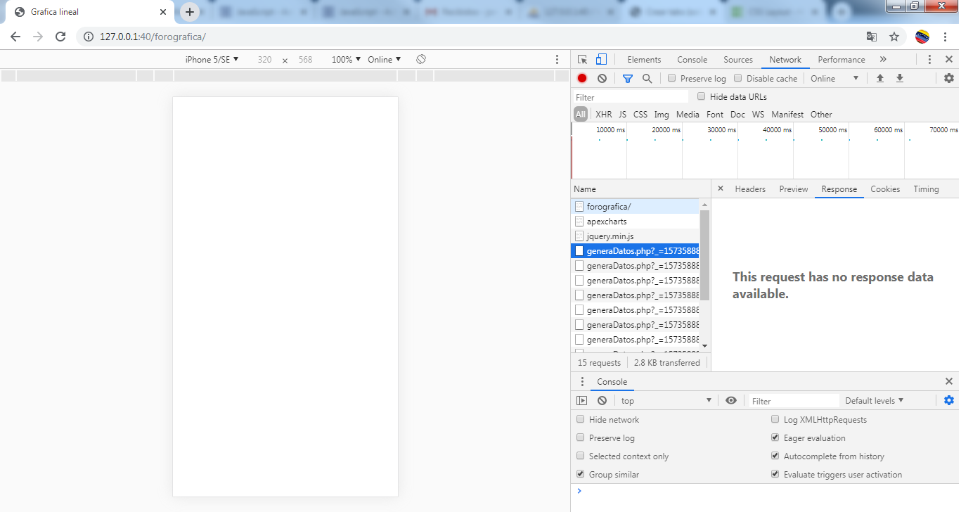This screenshot has width=980, height=512.
Task: Click the network Filter text field
Action: pos(631,97)
